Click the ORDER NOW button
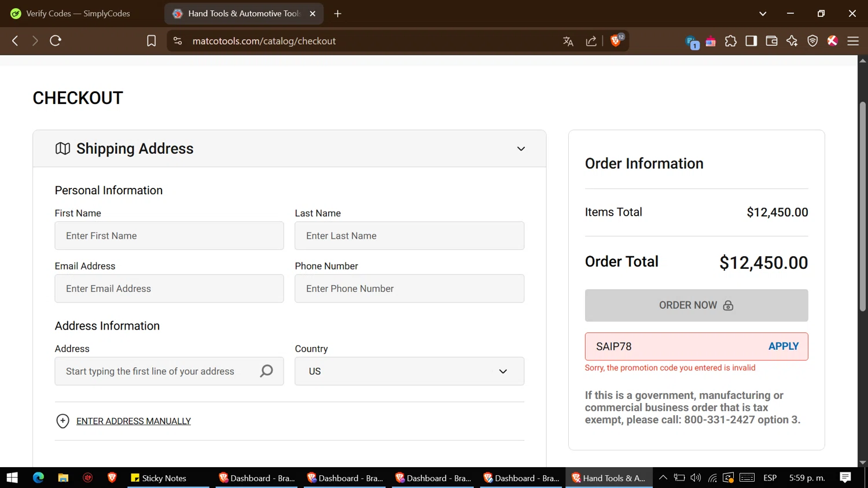868x488 pixels. coord(696,305)
